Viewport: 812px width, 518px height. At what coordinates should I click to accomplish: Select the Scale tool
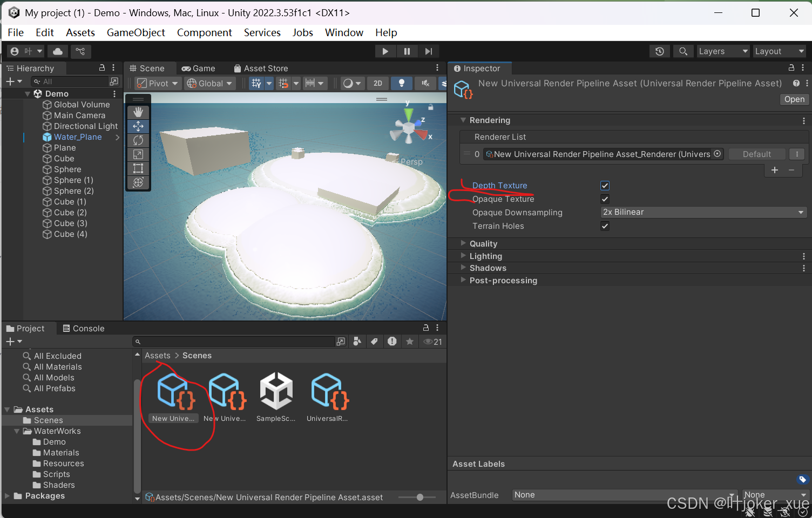click(x=138, y=154)
